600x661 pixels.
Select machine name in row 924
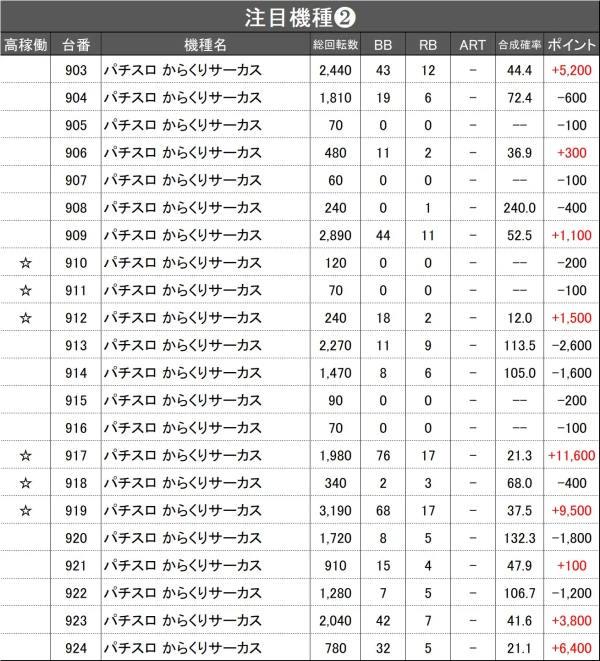183,648
